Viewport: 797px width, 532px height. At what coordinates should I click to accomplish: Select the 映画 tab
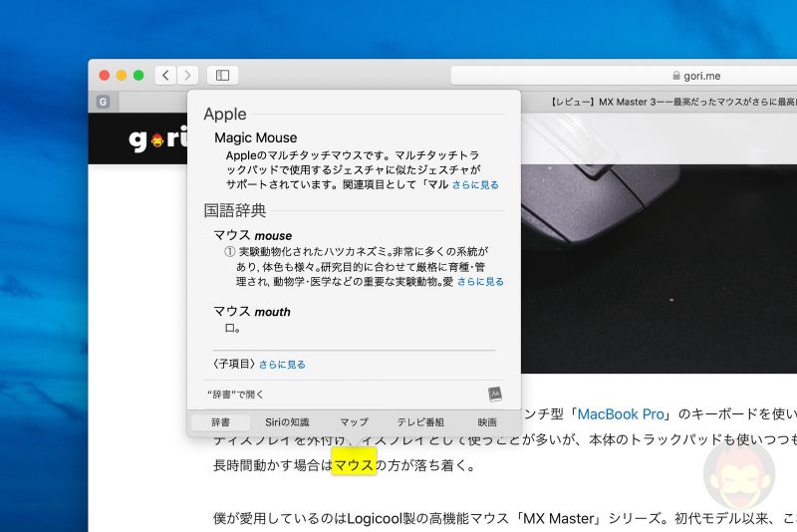[x=487, y=422]
